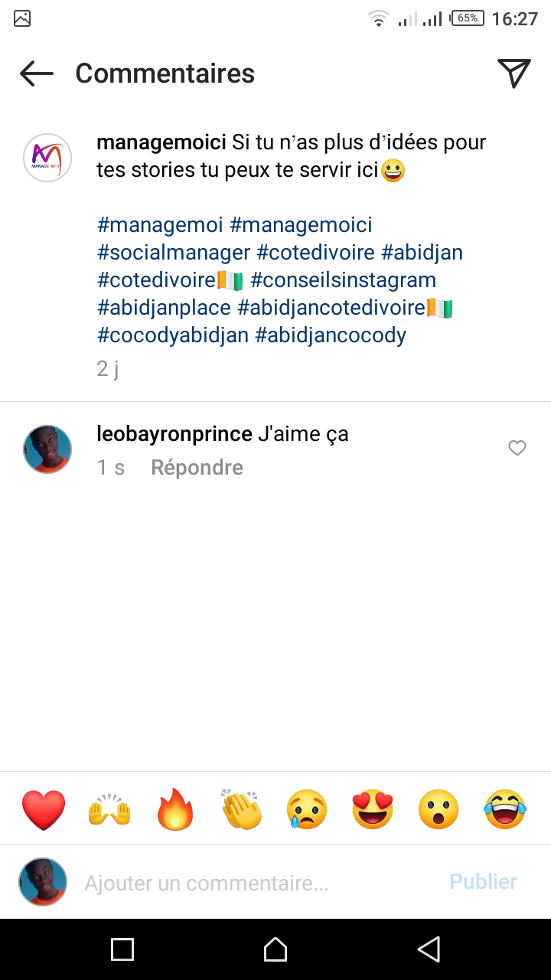This screenshot has width=551, height=980.
Task: Insert the fire emoji
Action: [176, 809]
